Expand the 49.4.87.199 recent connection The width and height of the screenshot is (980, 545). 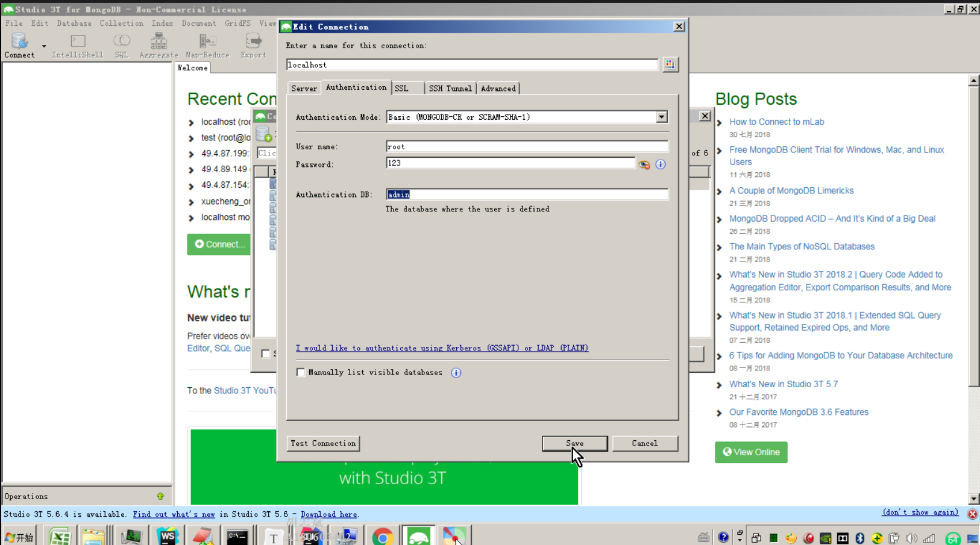[191, 154]
